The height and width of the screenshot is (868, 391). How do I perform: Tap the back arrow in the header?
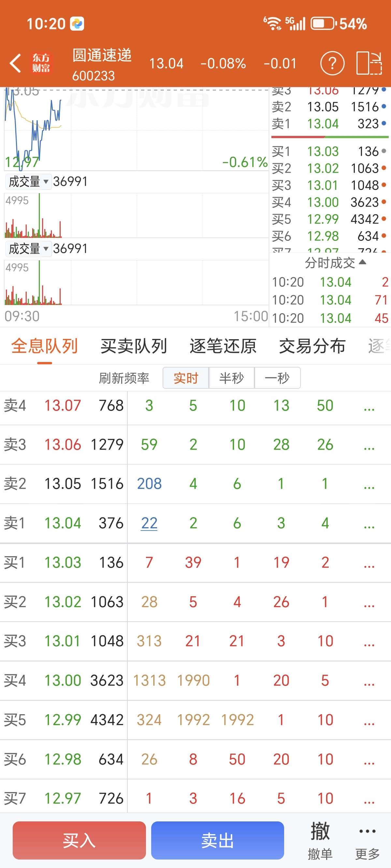coord(16,63)
